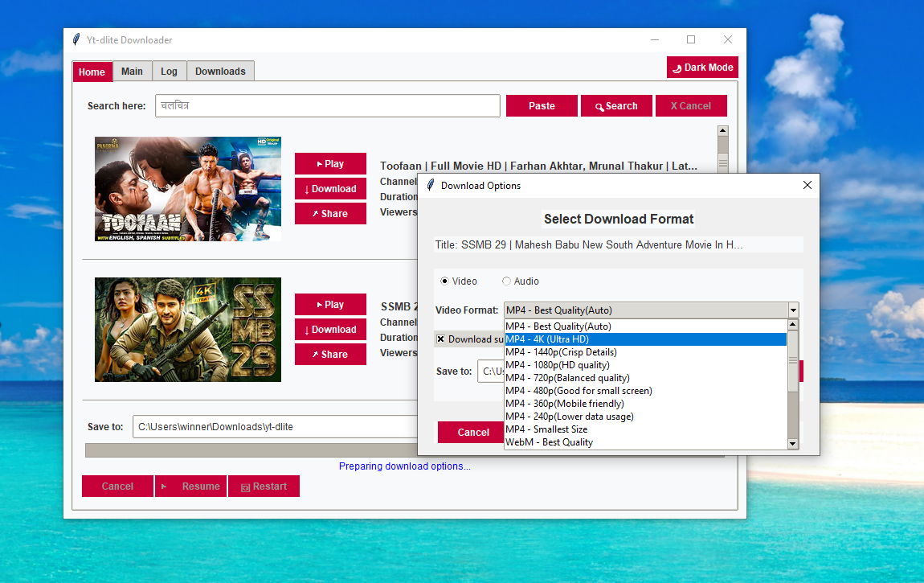Cancel the Download Options dialog
Image resolution: width=924 pixels, height=583 pixels.
pyautogui.click(x=472, y=433)
